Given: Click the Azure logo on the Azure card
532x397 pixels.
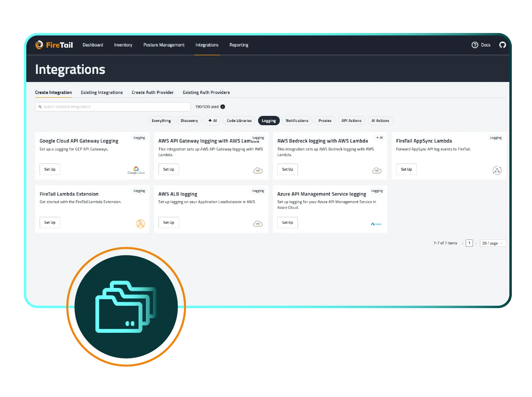Looking at the screenshot, I should 376,224.
